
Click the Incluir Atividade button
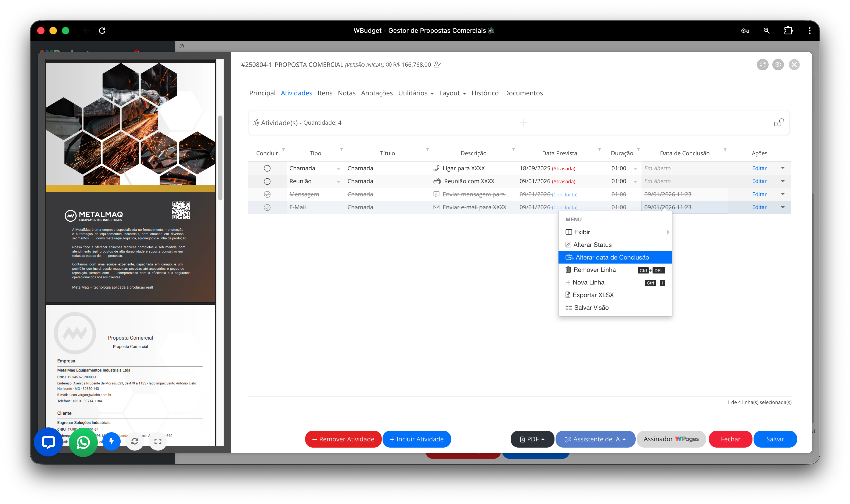pyautogui.click(x=416, y=439)
